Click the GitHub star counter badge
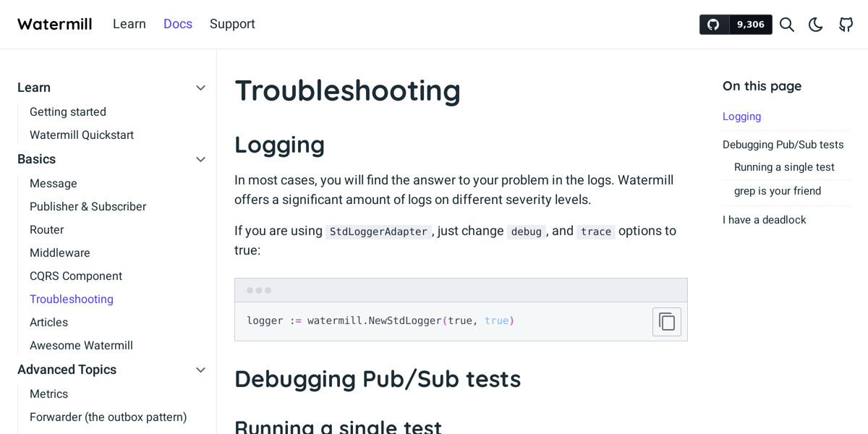 (736, 24)
